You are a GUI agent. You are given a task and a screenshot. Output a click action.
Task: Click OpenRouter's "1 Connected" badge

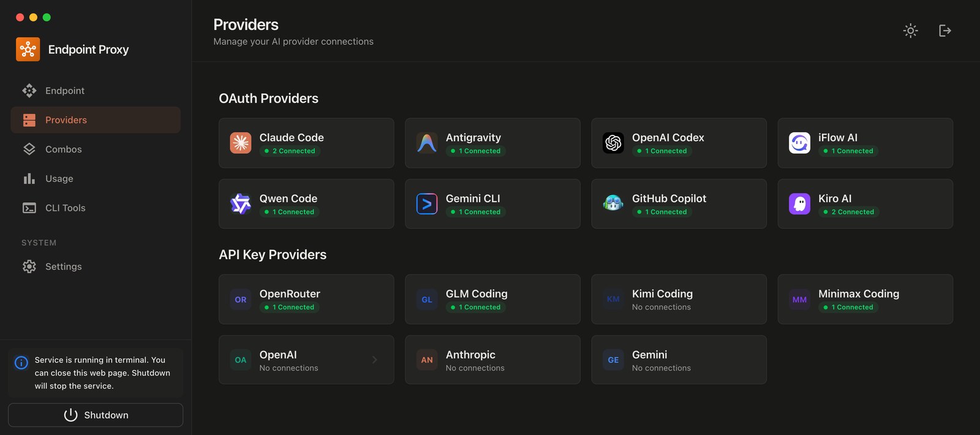tap(289, 308)
